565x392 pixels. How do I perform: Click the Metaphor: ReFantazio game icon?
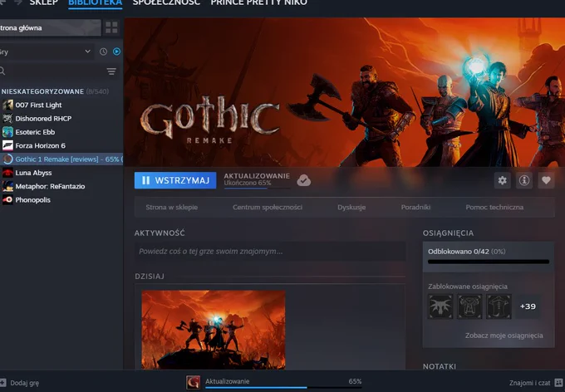pyautogui.click(x=7, y=186)
